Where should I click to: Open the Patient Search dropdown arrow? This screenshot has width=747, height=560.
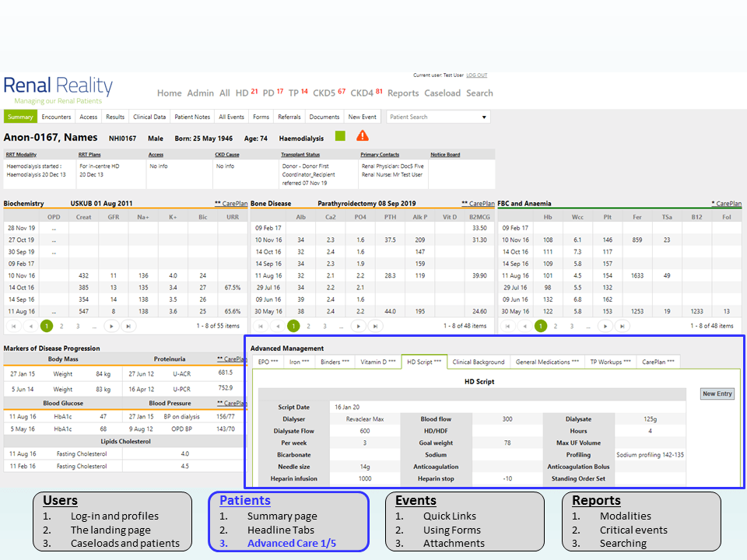point(484,117)
